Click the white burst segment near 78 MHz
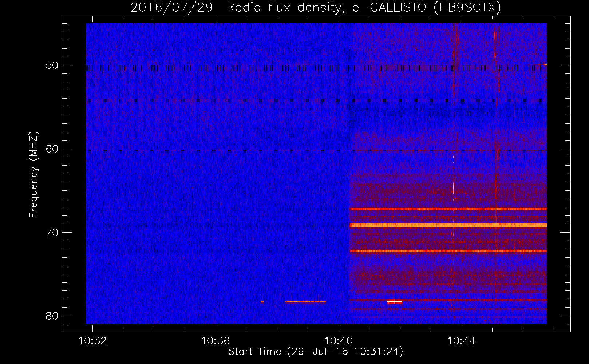589x364 pixels. click(x=395, y=301)
